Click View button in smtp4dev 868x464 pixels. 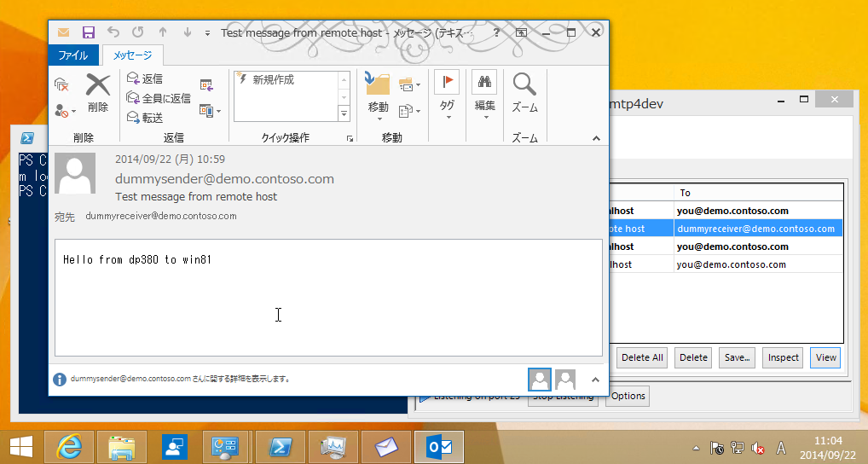(825, 357)
